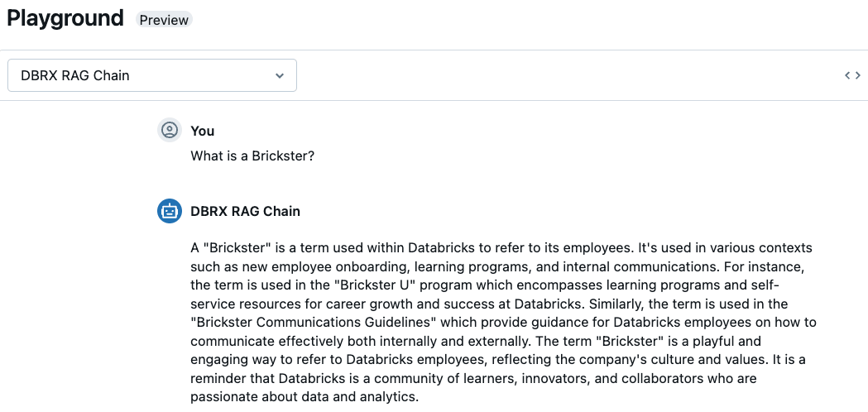Open the code view angle-brackets icon
Viewport: 868px width, 412px height.
852,75
